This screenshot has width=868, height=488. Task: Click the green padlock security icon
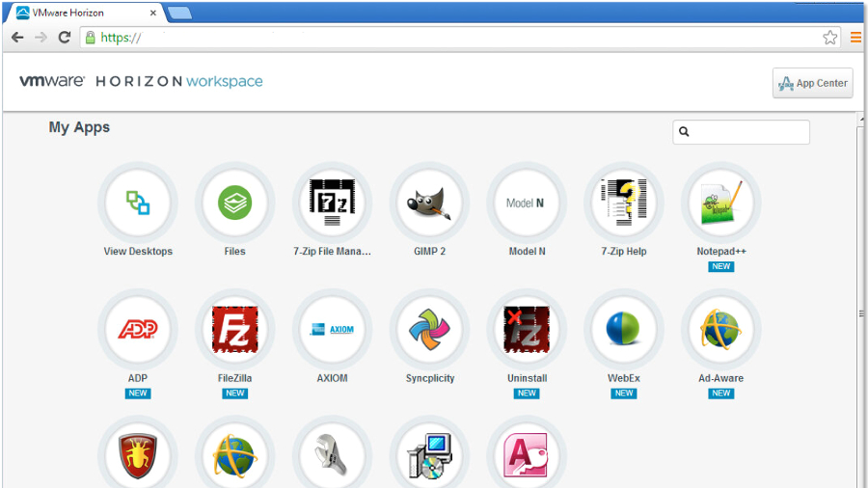click(91, 38)
